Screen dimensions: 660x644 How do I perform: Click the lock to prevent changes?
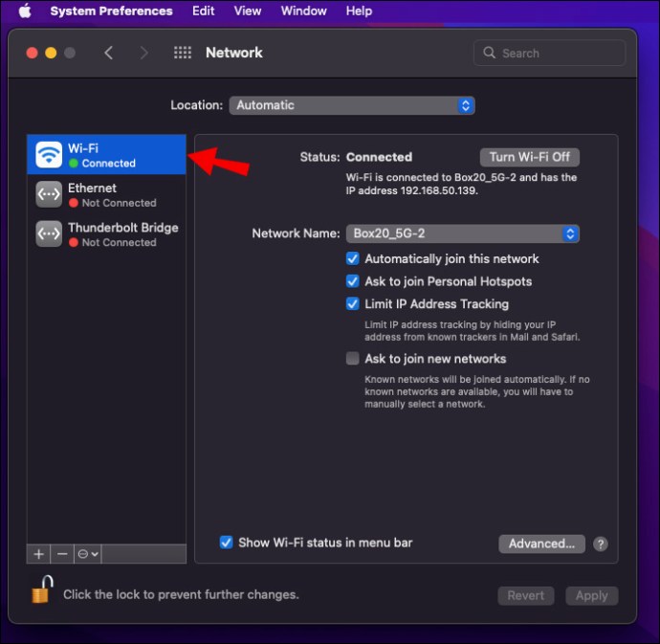click(42, 589)
